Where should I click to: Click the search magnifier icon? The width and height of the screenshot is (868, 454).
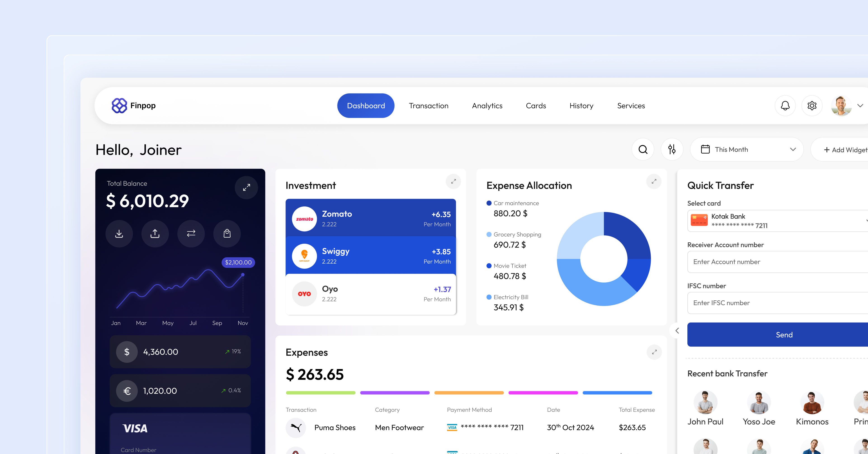tap(643, 150)
